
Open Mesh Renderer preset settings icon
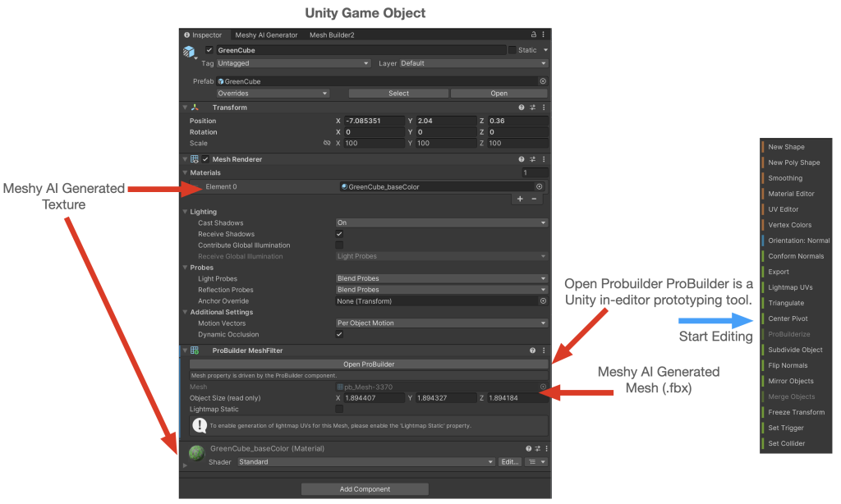click(x=532, y=159)
